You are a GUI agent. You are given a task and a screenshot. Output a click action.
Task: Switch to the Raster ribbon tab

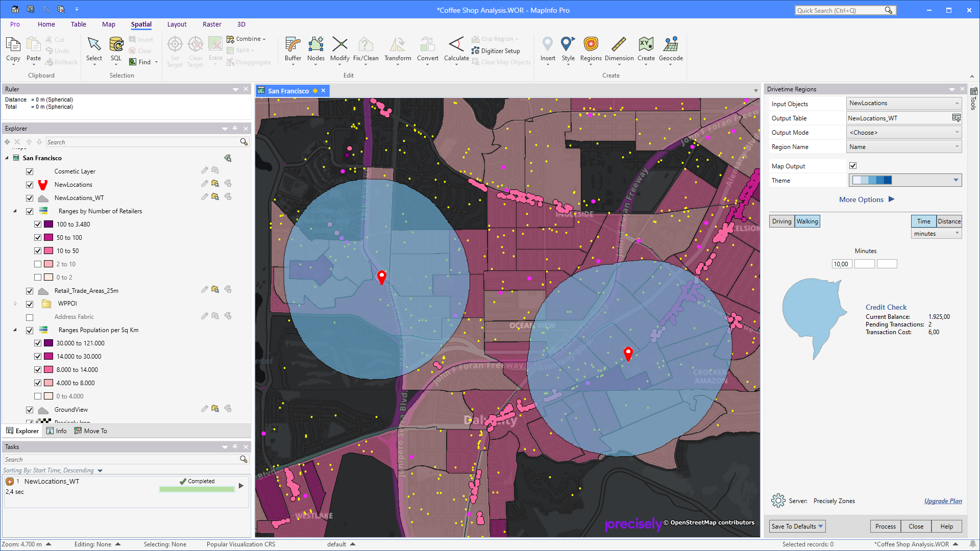tap(212, 24)
